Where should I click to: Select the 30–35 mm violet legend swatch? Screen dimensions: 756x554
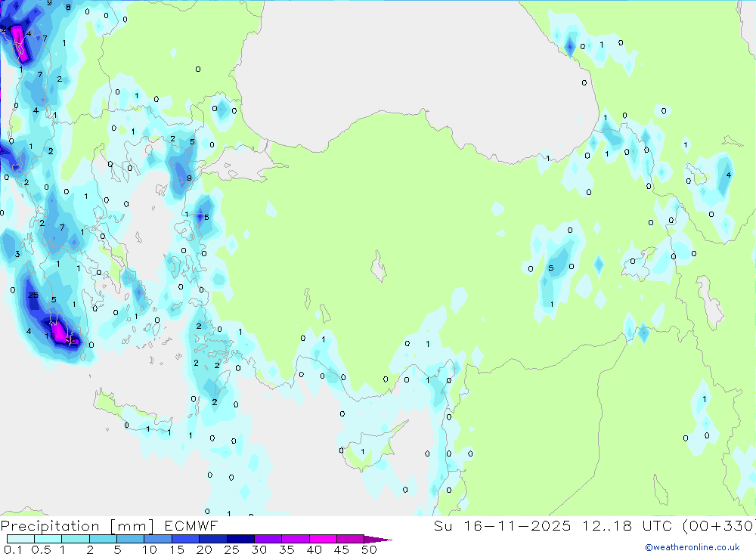(x=268, y=539)
